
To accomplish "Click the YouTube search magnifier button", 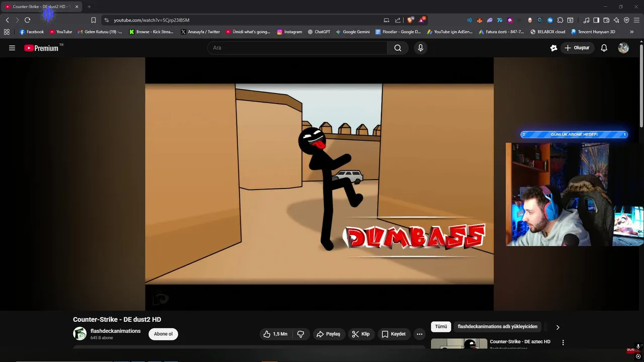I will pyautogui.click(x=398, y=48).
